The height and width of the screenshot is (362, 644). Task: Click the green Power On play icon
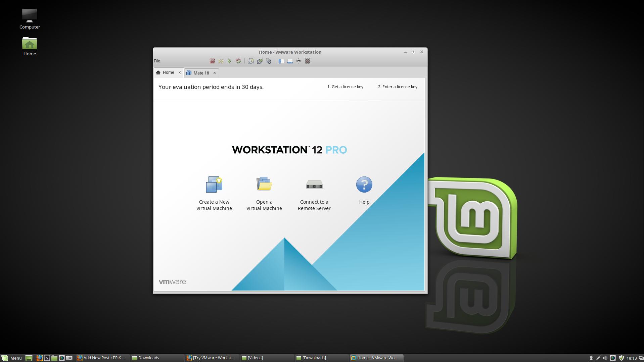point(229,61)
